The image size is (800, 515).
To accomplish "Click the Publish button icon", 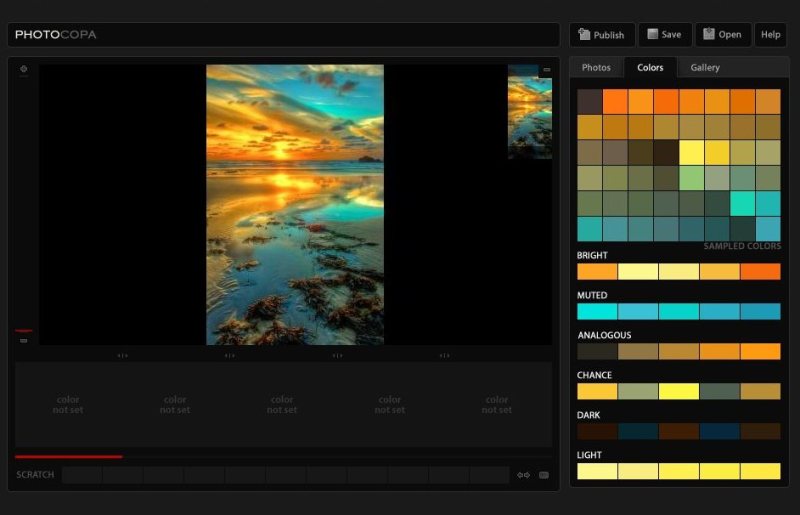I will pos(583,35).
